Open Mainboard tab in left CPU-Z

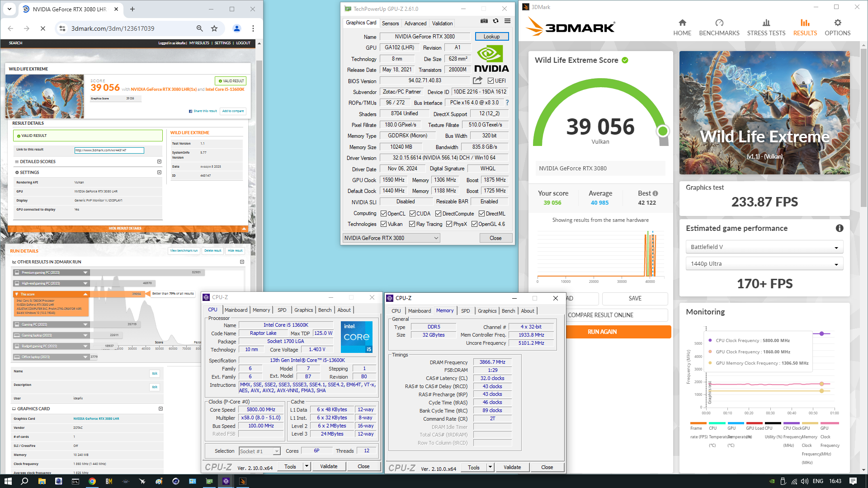[236, 310]
